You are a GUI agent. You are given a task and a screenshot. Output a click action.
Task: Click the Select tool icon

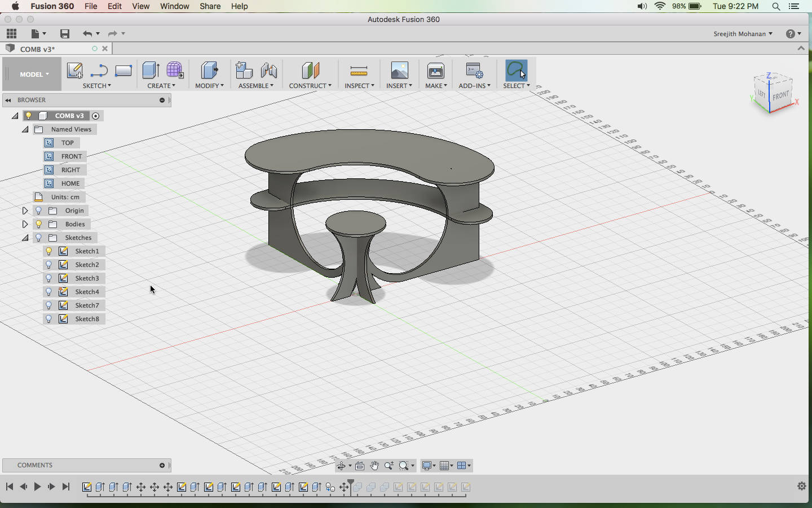pos(516,71)
